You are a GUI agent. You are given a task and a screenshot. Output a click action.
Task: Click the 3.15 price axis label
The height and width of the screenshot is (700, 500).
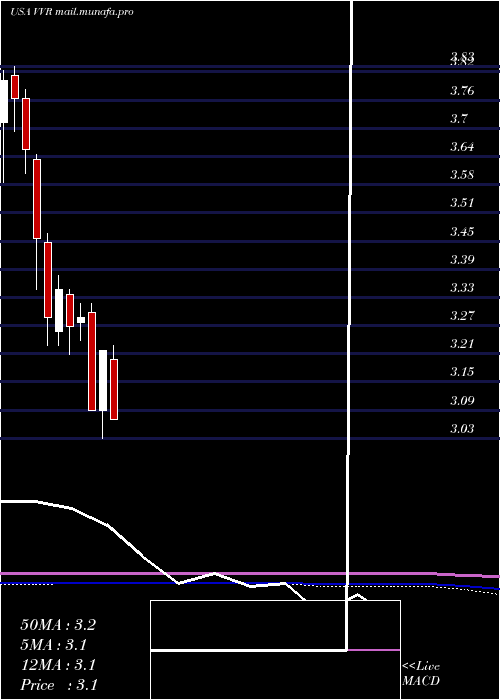(462, 372)
